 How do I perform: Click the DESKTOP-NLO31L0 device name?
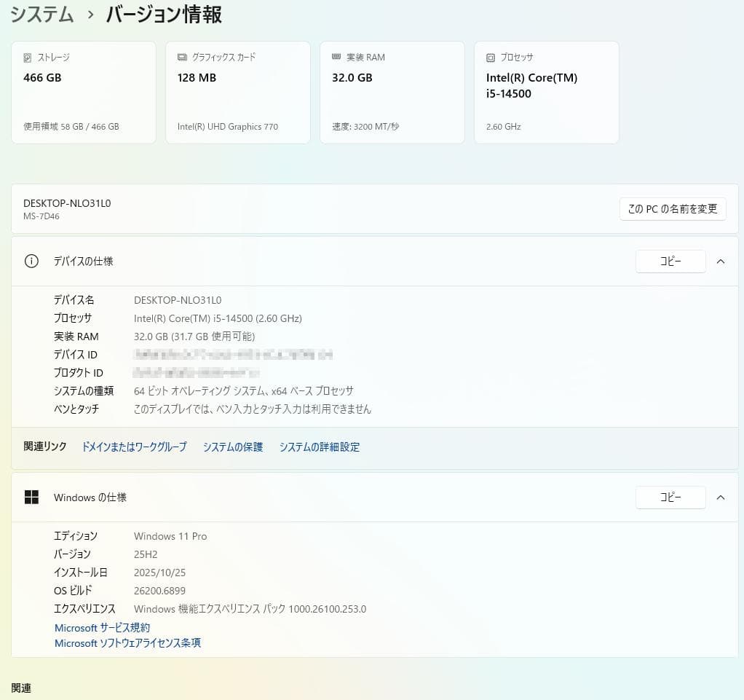67,203
